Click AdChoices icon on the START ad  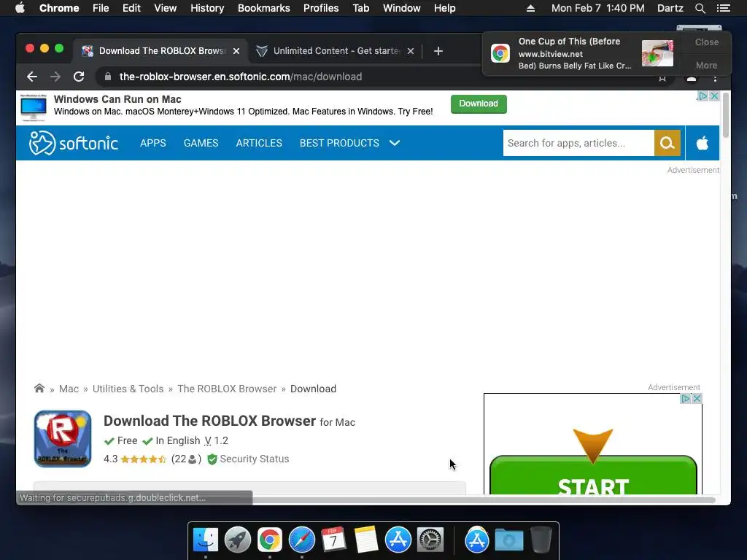686,399
